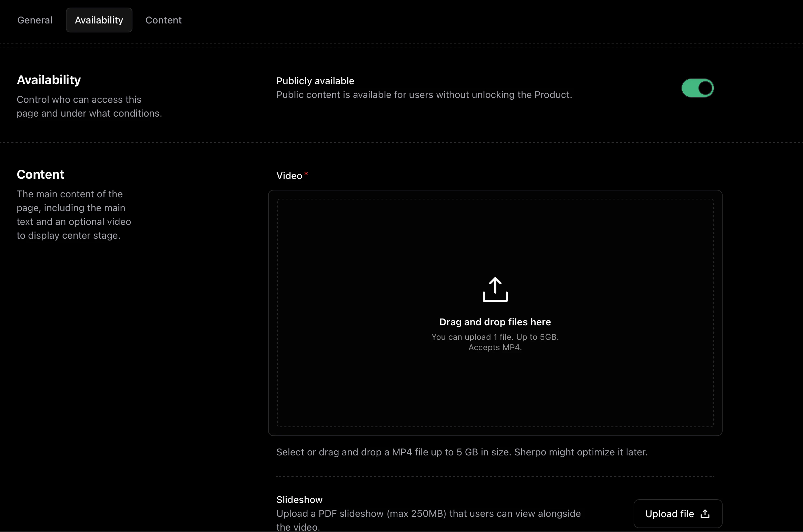Switch to the General tab
The image size is (803, 532).
tap(34, 20)
